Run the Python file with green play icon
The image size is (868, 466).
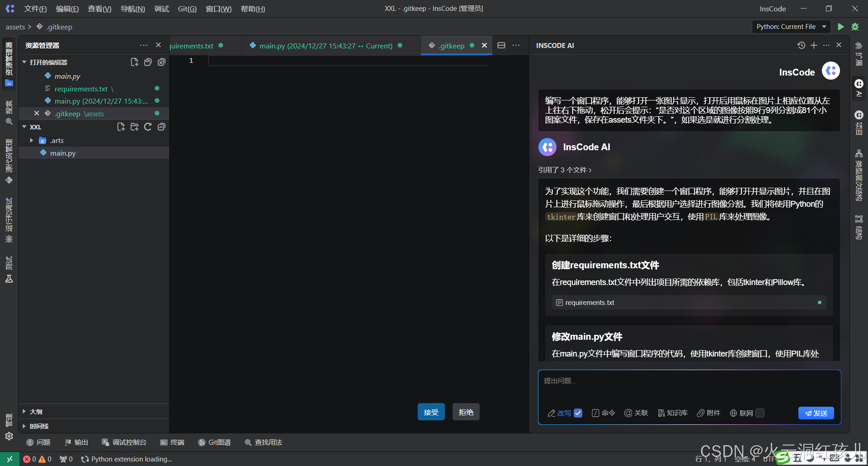pos(840,27)
